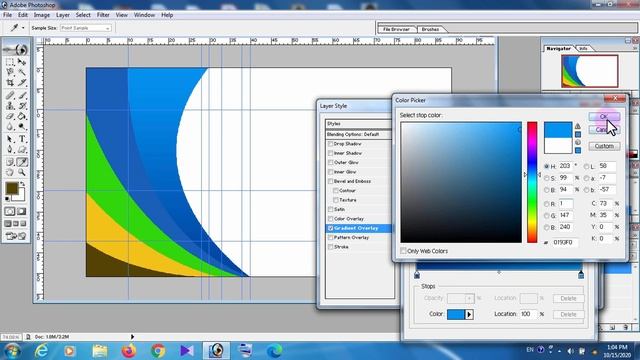640x360 pixels.
Task: Enable the Outer Glow checkbox
Action: point(330,162)
